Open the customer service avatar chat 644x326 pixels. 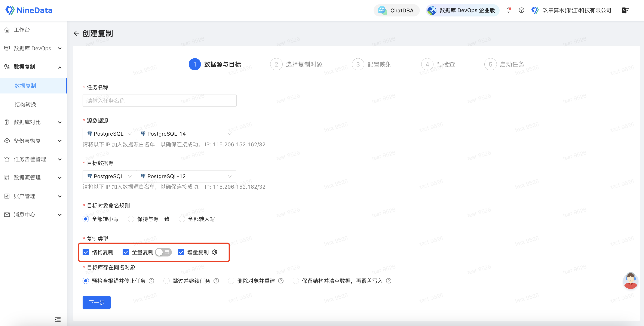[631, 280]
